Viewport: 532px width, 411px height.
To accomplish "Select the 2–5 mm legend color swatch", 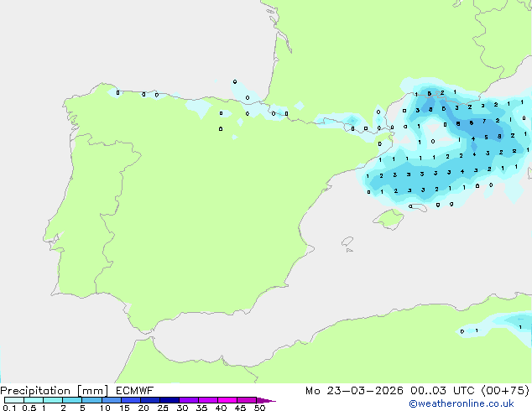I will 72,400.
